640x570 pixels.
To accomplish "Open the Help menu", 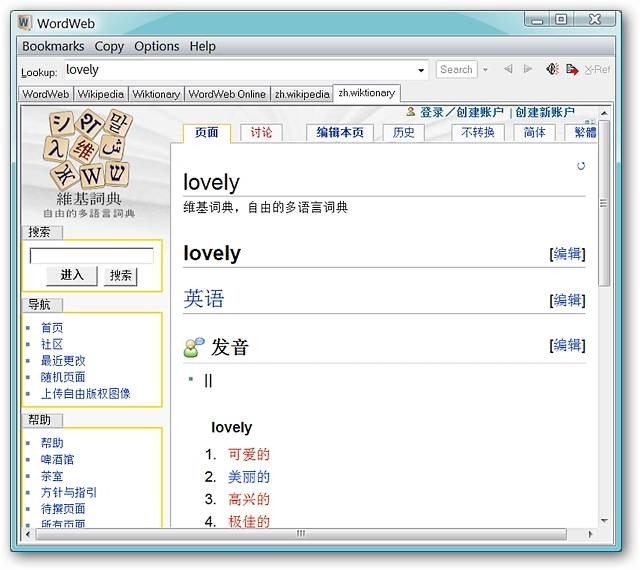I will point(202,46).
